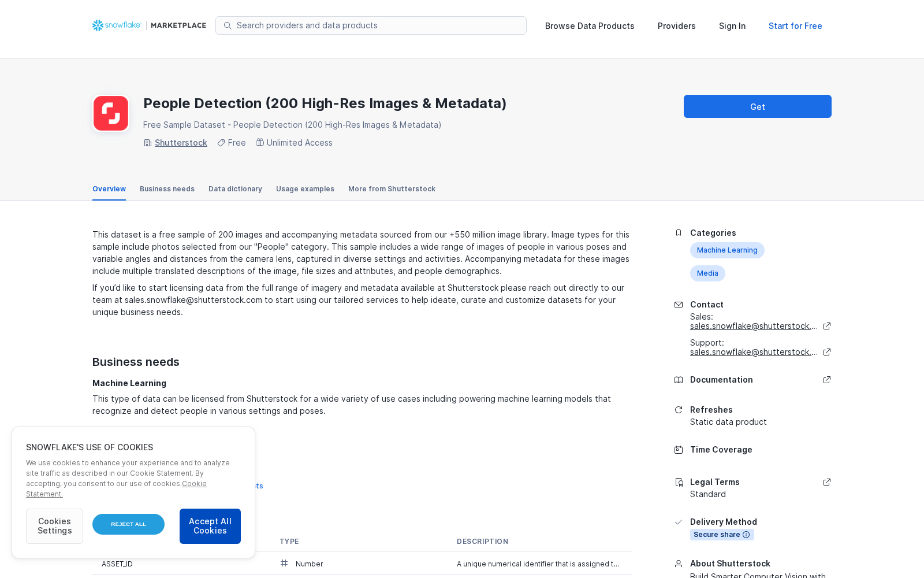This screenshot has height=578, width=924.
Task: Click the Delivery Method checkmark icon
Action: (x=679, y=522)
